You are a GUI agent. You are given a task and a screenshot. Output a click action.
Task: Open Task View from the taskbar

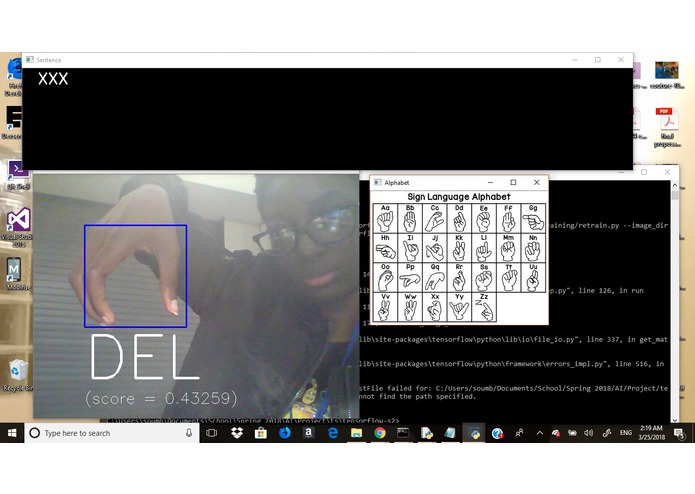pos(212,433)
